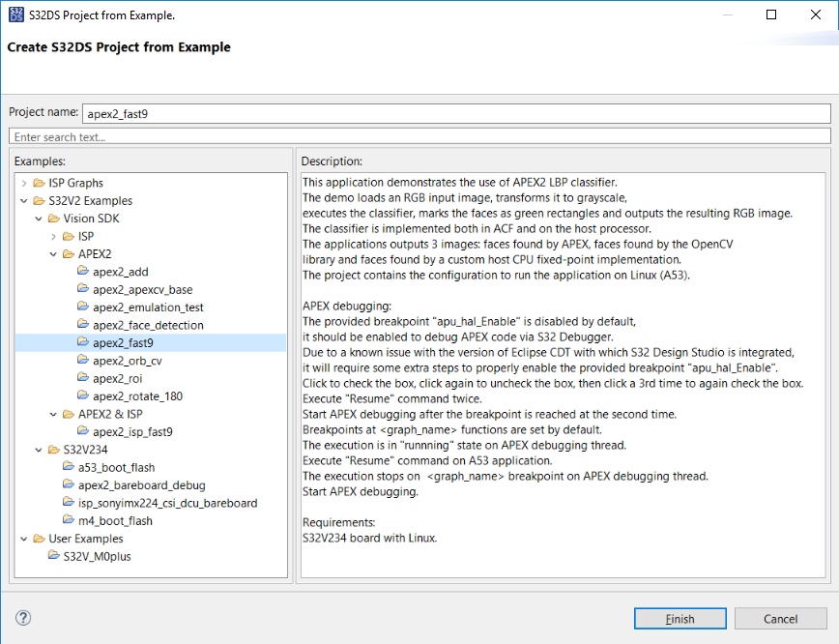The image size is (839, 644).
Task: Click the S32V2 Examples folder icon
Action: coord(39,200)
